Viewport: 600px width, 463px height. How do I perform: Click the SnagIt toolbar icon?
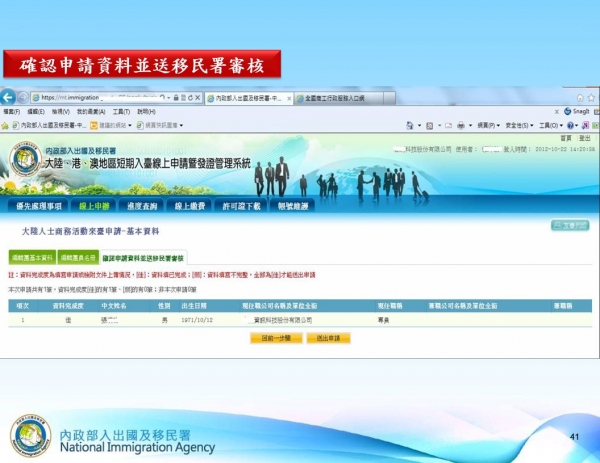569,111
